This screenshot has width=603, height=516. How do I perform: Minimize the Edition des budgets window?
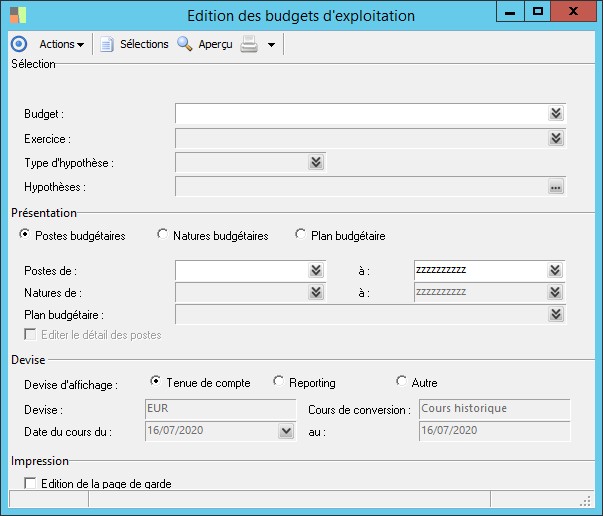[x=510, y=12]
